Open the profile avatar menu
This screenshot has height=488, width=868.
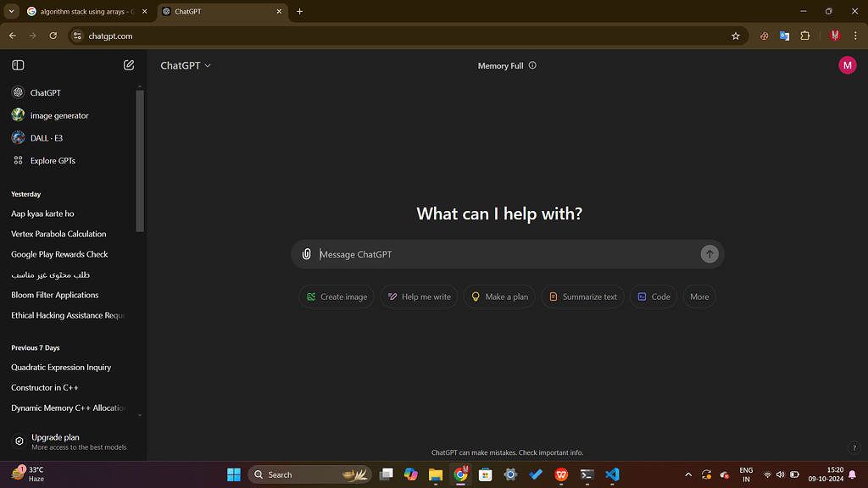point(847,64)
